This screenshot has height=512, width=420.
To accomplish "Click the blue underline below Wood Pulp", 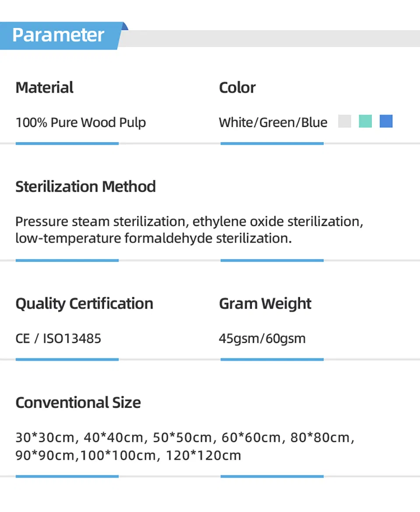I will (67, 143).
